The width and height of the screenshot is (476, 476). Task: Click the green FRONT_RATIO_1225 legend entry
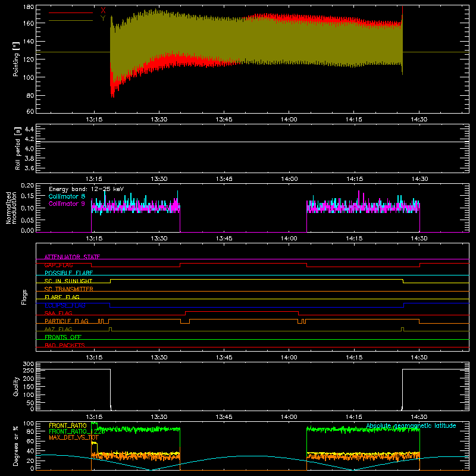(77, 432)
